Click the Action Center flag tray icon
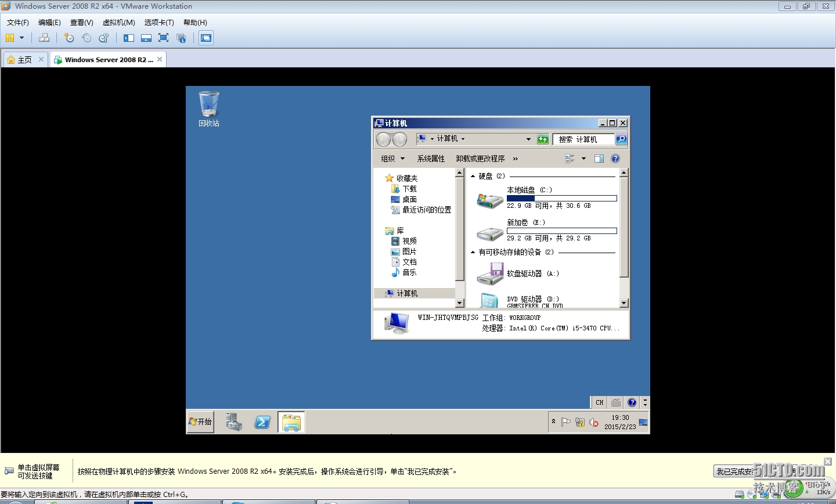 click(566, 422)
